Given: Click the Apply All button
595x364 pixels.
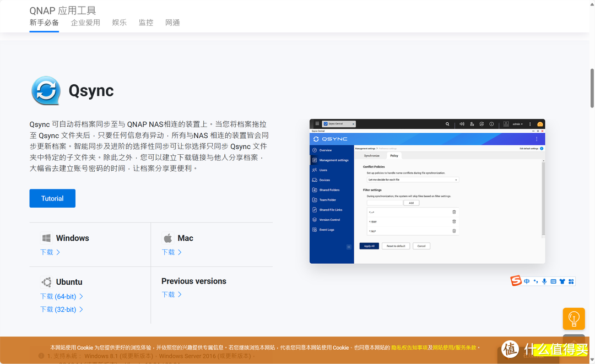Looking at the screenshot, I should (x=370, y=246).
